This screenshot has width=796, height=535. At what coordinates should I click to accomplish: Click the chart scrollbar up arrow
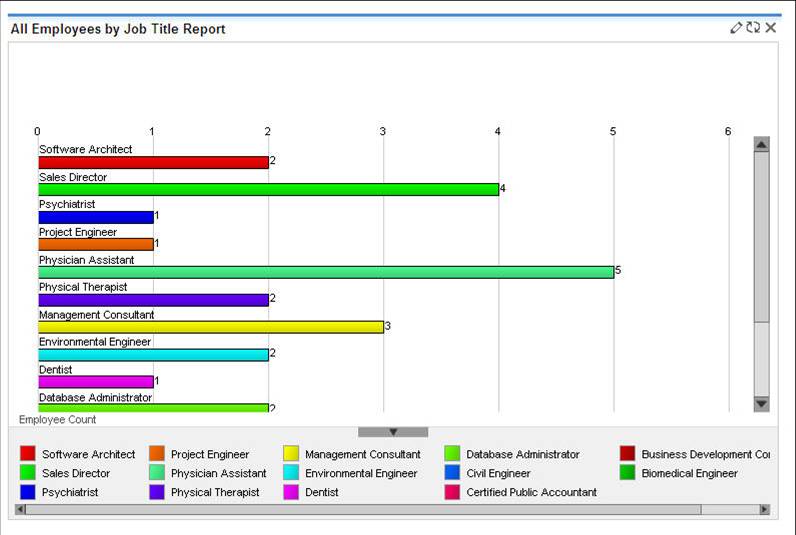761,145
